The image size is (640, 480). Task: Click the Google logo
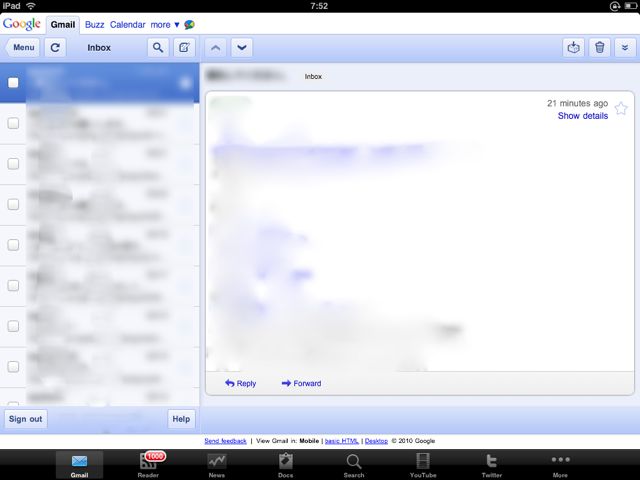[22, 24]
